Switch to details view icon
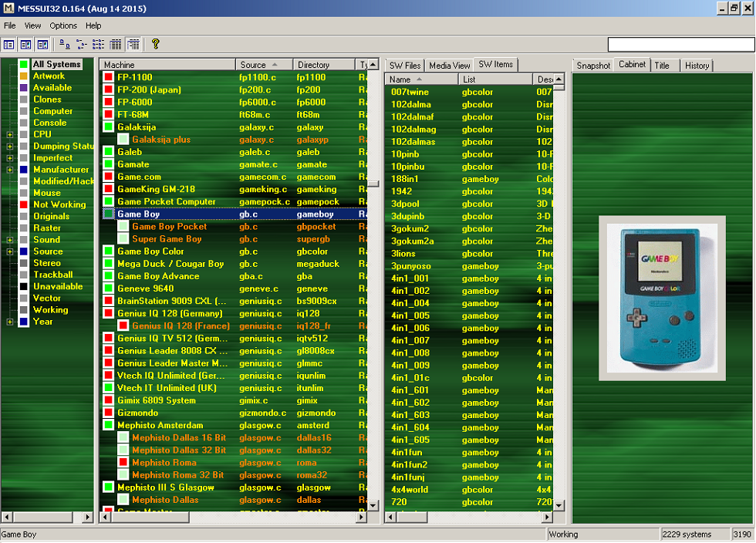 [116, 45]
